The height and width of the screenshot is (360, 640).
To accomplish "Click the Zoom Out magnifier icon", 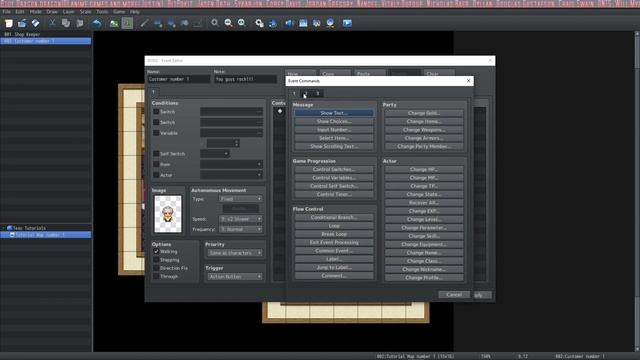I will (x=228, y=23).
